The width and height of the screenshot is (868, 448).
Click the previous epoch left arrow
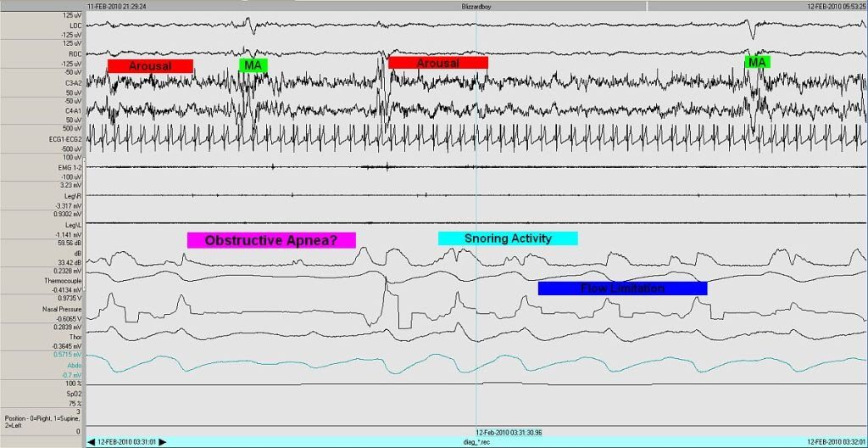(92, 441)
